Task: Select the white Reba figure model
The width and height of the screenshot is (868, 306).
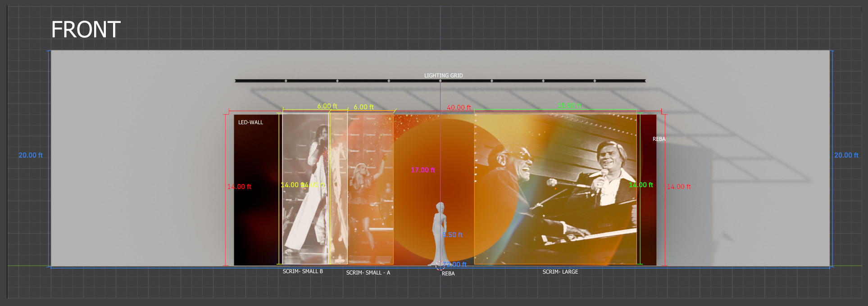Action: (x=439, y=234)
